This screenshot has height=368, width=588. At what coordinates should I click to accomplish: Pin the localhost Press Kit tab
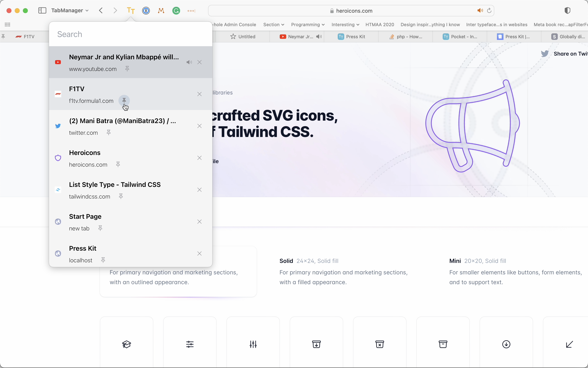(x=103, y=260)
